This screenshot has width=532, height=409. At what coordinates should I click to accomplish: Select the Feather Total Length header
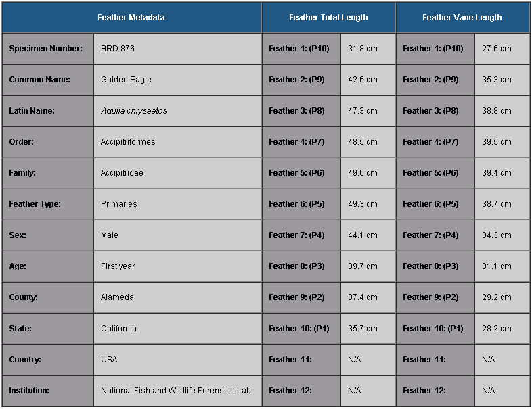pos(328,18)
